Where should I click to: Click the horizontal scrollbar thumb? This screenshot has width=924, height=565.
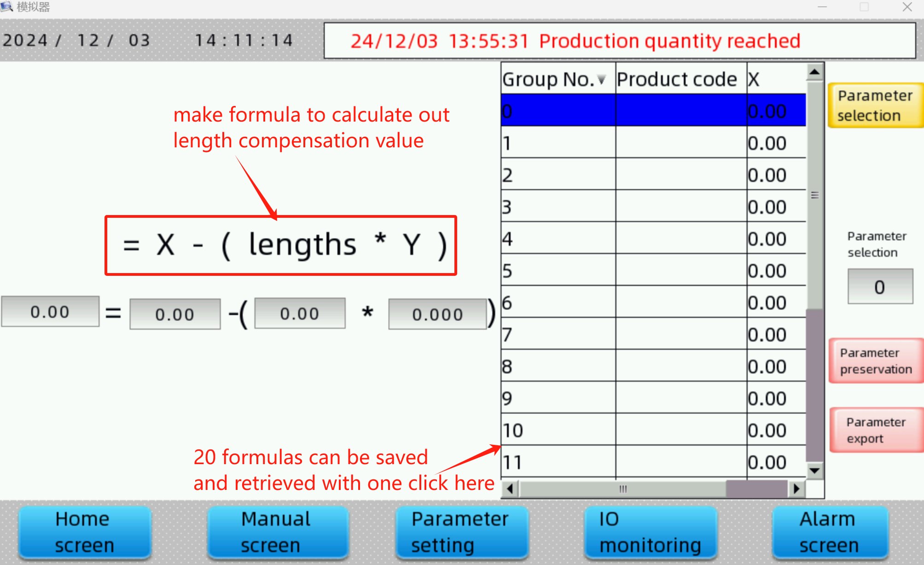click(623, 489)
